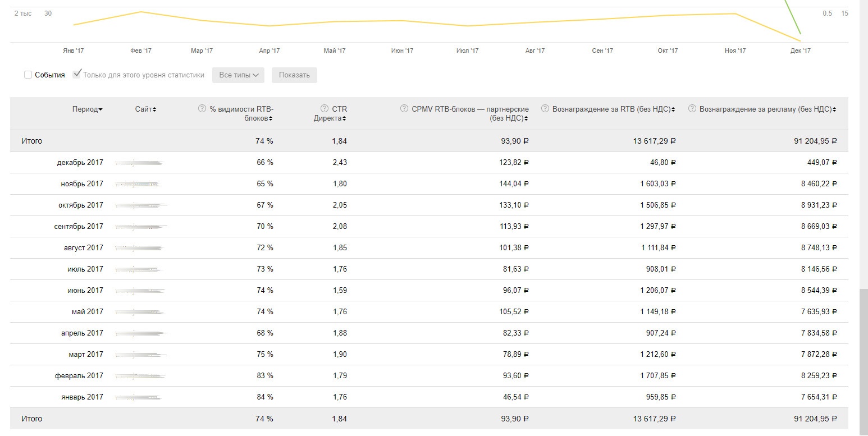This screenshot has height=436, width=868.
Task: Select the декабрь 2017 period row
Action: point(80,163)
